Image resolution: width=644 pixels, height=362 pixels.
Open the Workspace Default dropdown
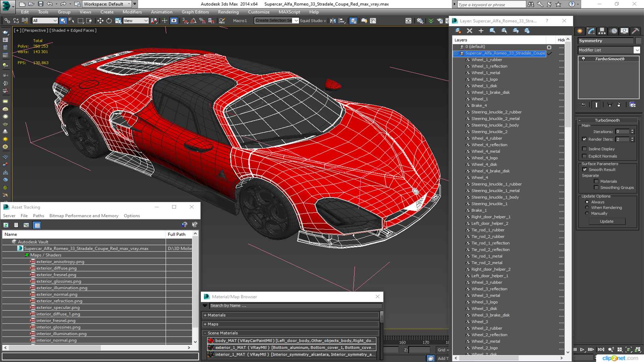click(107, 4)
